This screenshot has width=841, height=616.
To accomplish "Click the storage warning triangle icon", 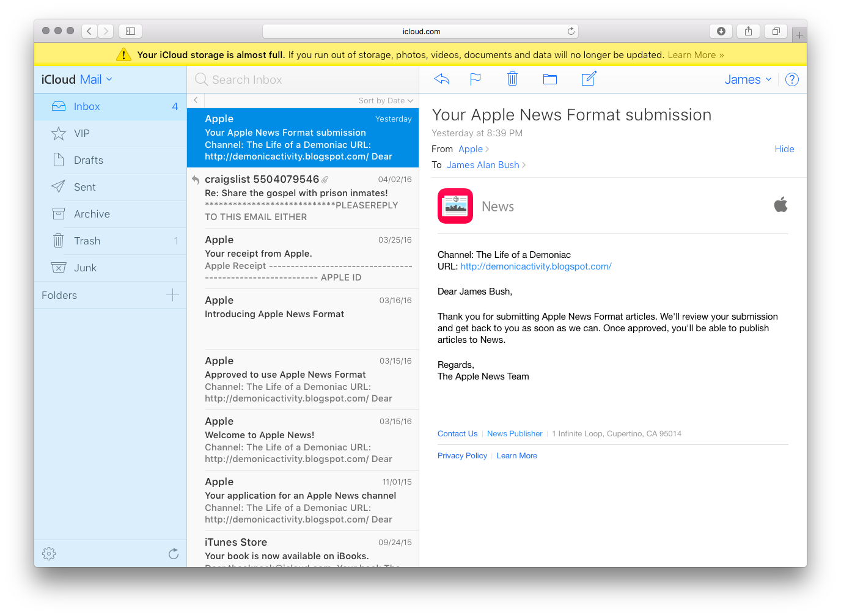I will click(123, 54).
